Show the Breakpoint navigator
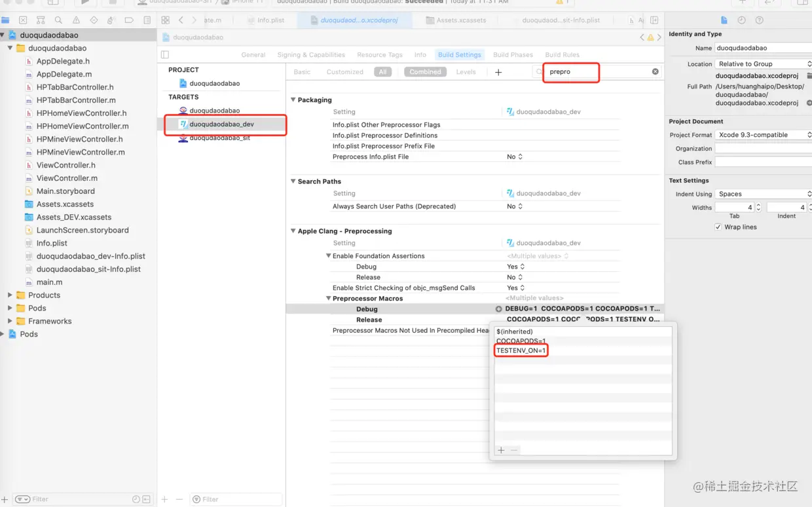Viewport: 812px width, 507px height. click(x=129, y=20)
